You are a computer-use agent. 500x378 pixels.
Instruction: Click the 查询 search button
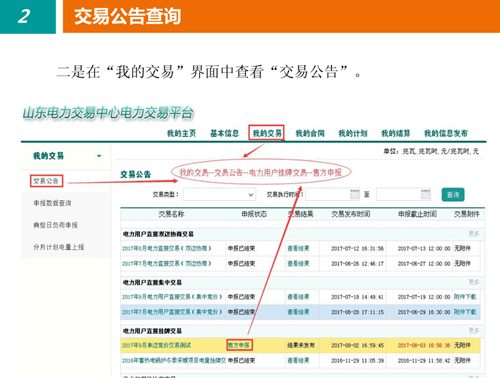(453, 195)
